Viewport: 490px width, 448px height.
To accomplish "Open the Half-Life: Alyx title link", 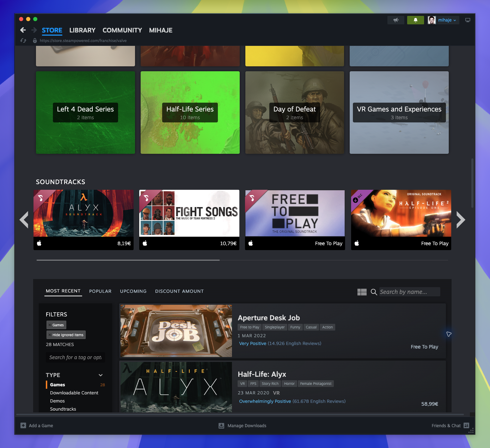I will tap(262, 374).
